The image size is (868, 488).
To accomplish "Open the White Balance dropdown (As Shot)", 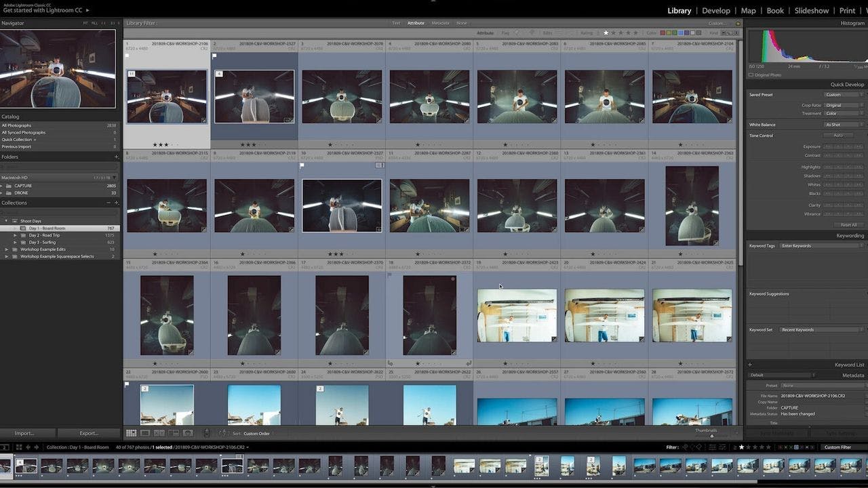I will tap(844, 125).
